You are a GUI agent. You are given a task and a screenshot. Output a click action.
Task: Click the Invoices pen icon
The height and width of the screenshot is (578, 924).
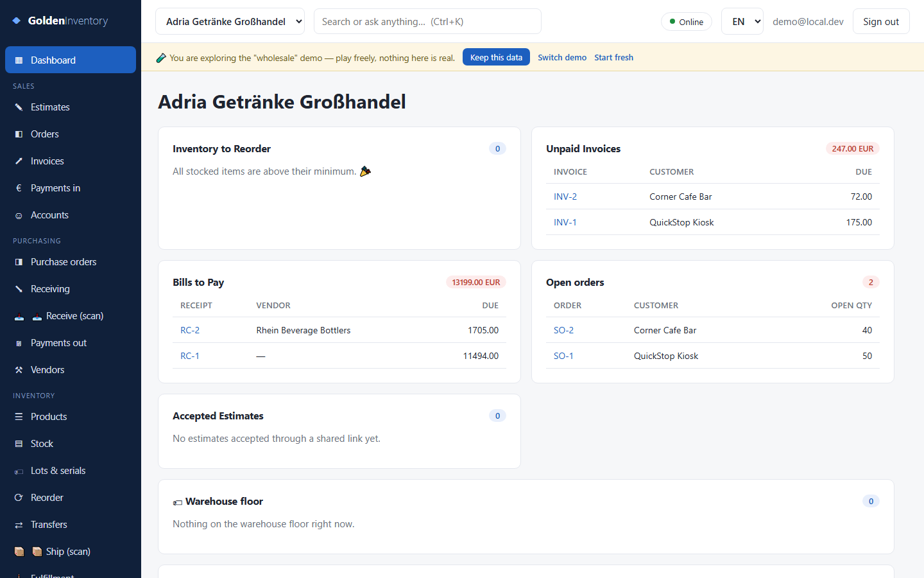tap(19, 161)
